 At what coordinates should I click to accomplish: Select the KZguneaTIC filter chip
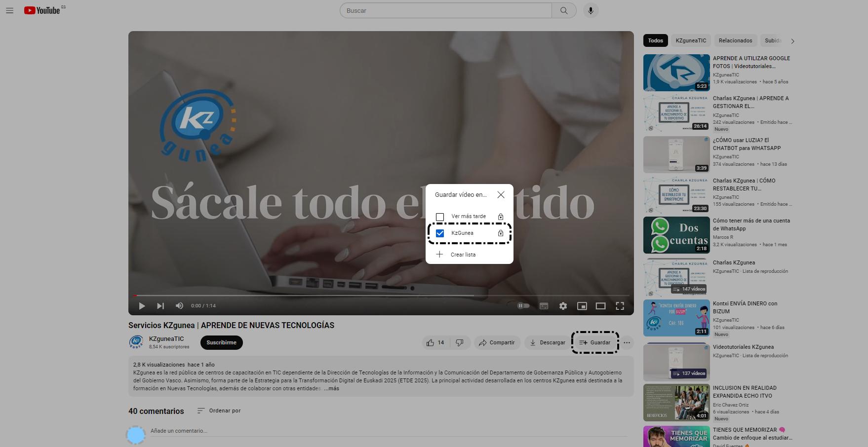691,40
